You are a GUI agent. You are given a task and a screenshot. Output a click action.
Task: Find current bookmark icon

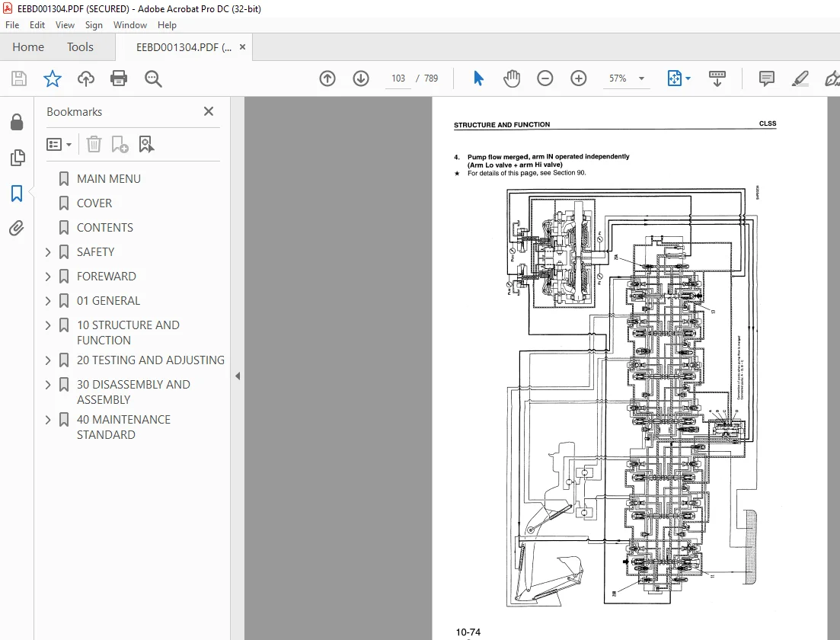[x=146, y=144]
